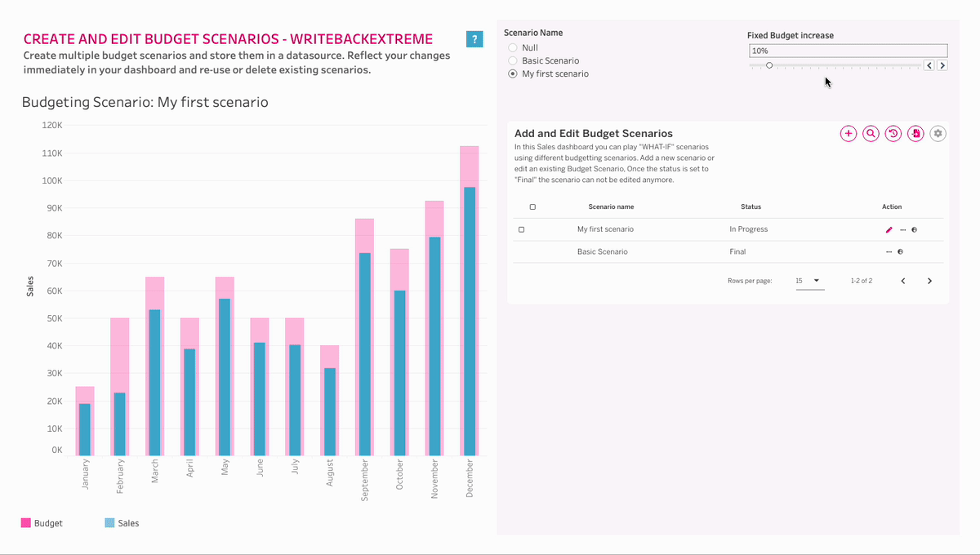This screenshot has width=980, height=555.
Task: Click the Budget legend label
Action: (x=48, y=523)
